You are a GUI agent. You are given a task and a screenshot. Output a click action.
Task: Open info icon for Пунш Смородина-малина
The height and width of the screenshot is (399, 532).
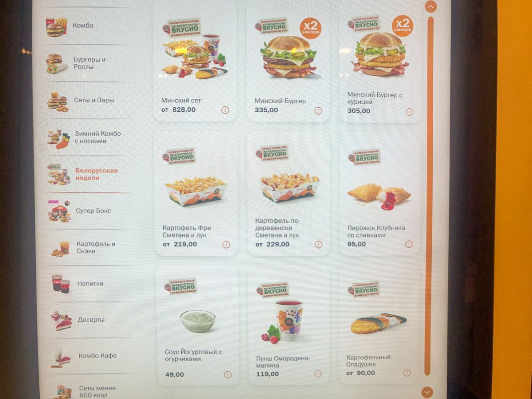317,374
